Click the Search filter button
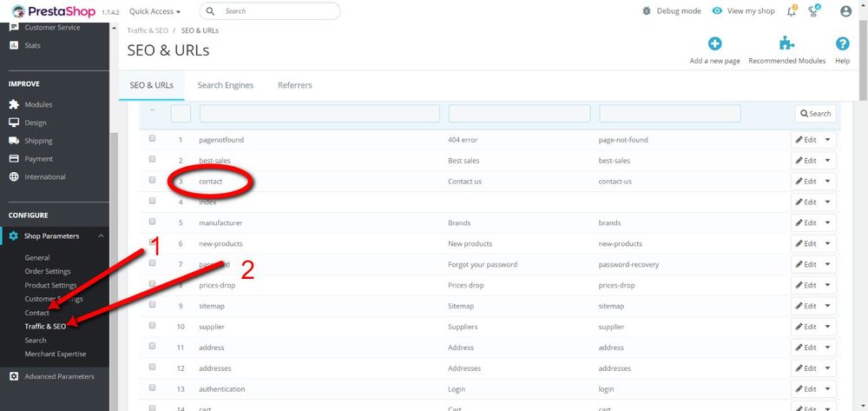This screenshot has height=411, width=868. tap(815, 114)
